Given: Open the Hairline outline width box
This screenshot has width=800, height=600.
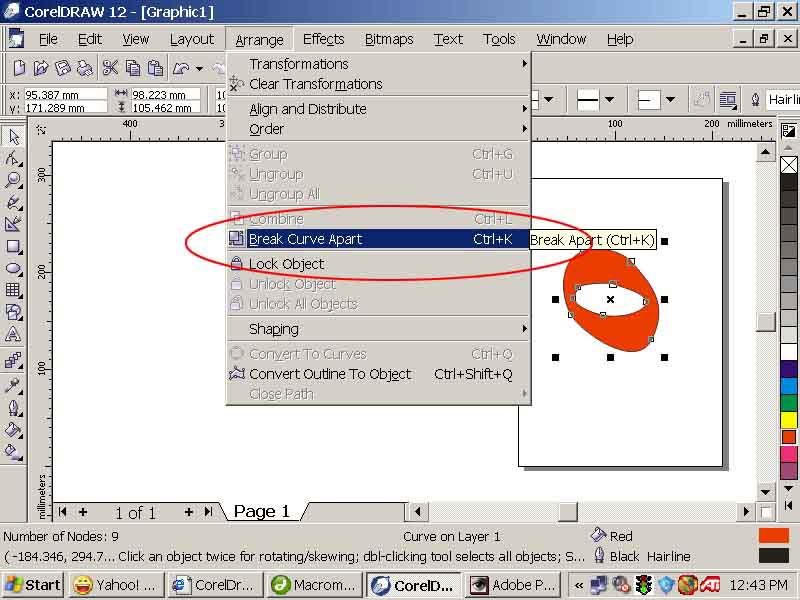Looking at the screenshot, I should click(x=783, y=99).
